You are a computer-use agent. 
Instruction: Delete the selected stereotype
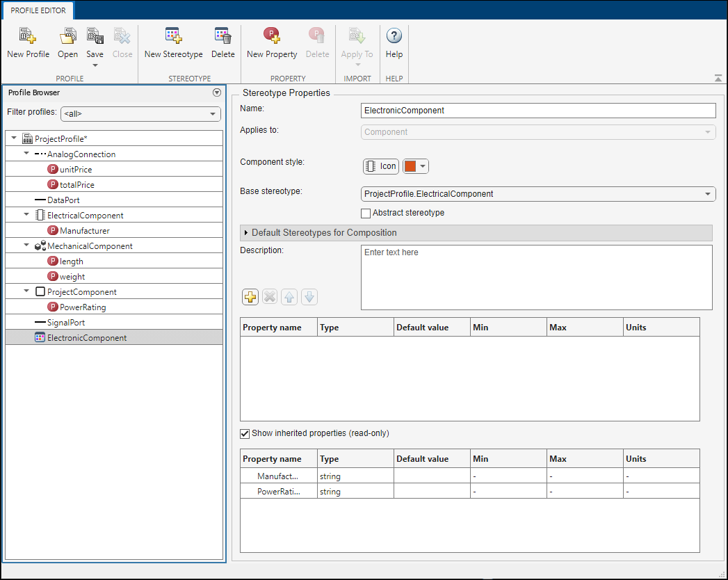(x=223, y=42)
